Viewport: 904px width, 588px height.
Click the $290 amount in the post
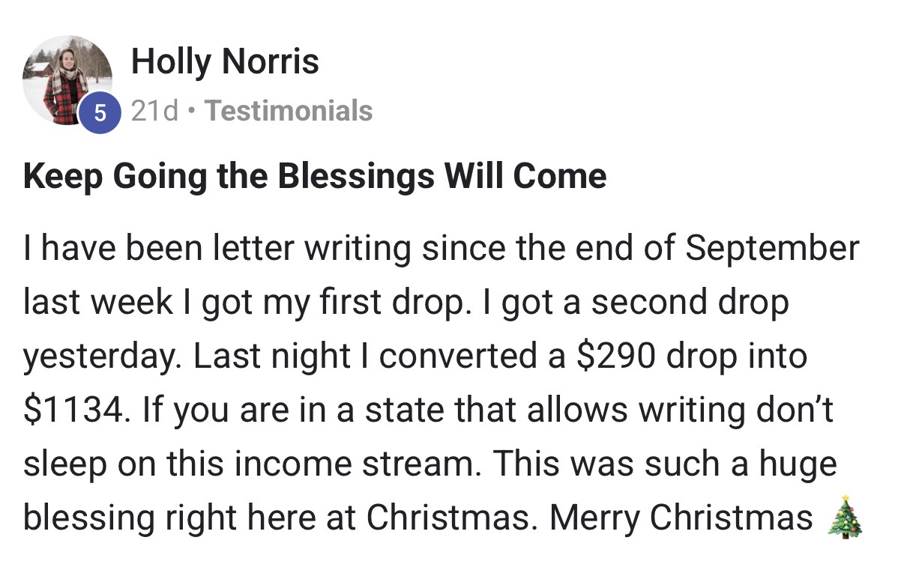coord(617,356)
